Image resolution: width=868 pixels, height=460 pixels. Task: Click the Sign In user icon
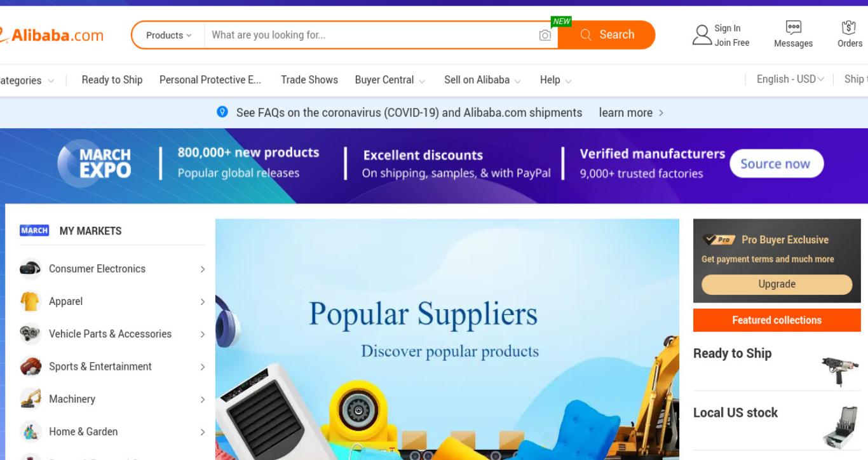702,35
